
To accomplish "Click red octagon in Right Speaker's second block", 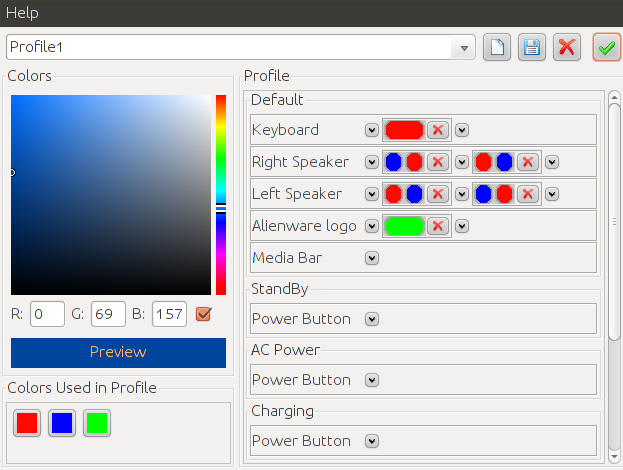I will [483, 162].
